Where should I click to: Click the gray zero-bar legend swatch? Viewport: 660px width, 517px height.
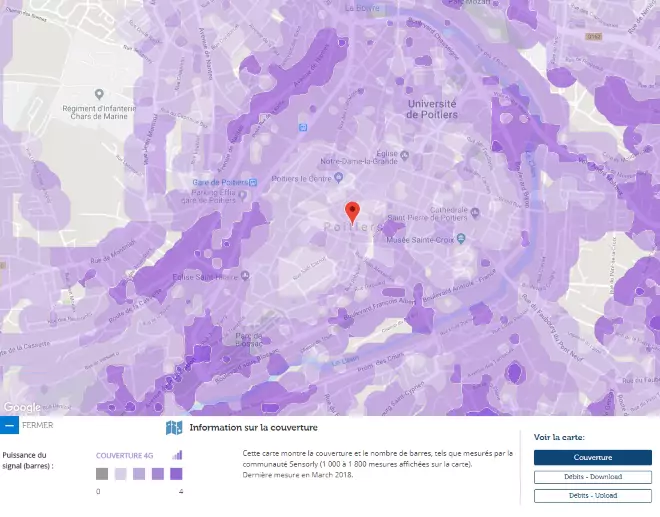click(x=102, y=474)
